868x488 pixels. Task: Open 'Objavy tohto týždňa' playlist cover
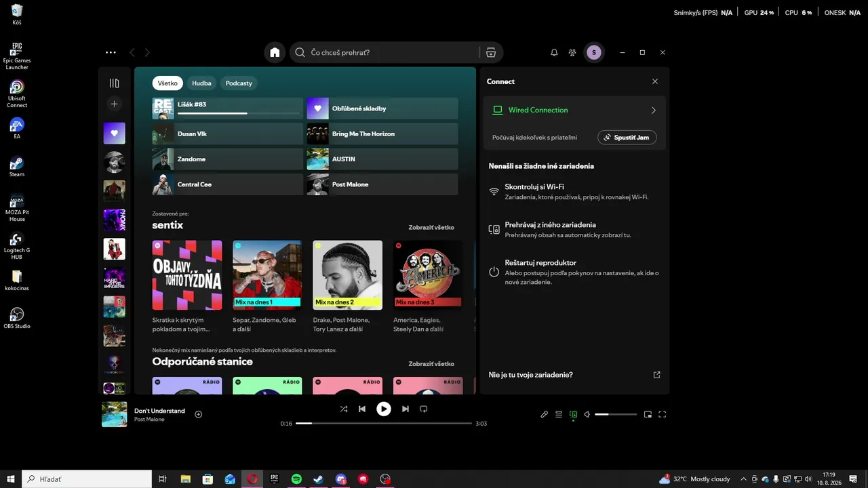(187, 275)
